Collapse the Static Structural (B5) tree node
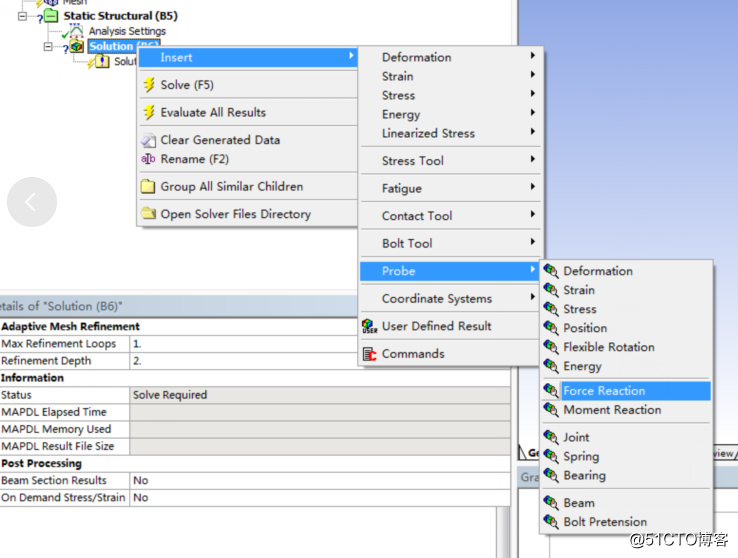The width and height of the screenshot is (738, 558). (x=22, y=16)
